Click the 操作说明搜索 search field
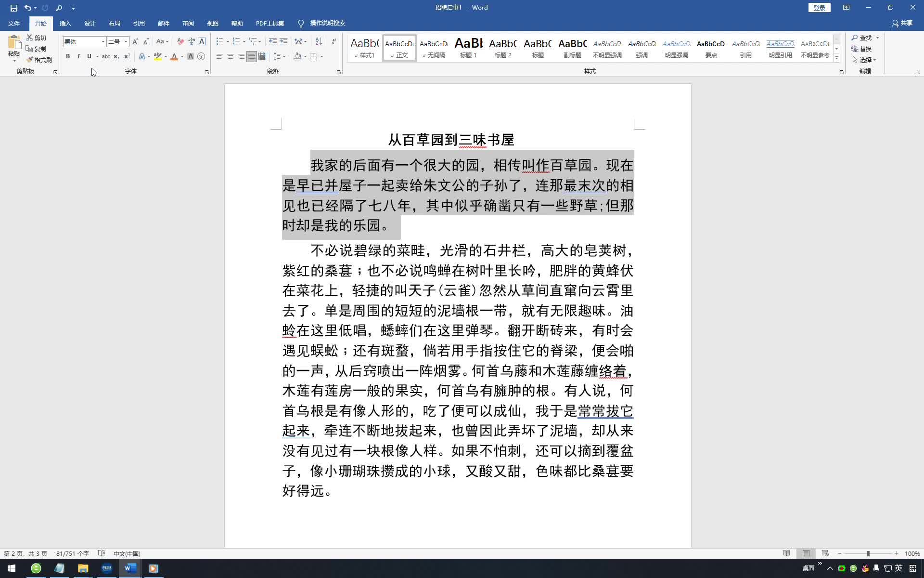924x578 pixels. click(x=327, y=23)
